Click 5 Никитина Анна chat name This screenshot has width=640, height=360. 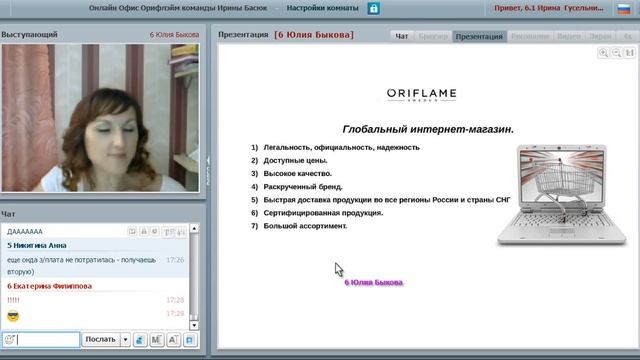(37, 245)
